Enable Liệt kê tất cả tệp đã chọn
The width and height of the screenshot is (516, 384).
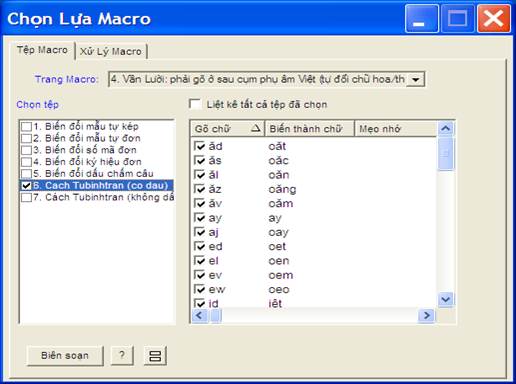coord(195,104)
